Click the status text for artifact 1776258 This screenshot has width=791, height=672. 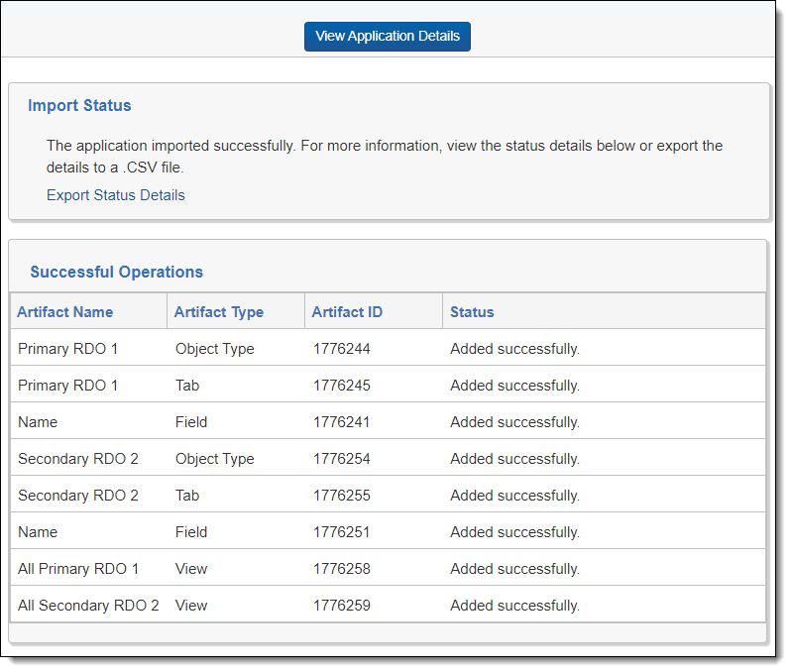[x=514, y=569]
